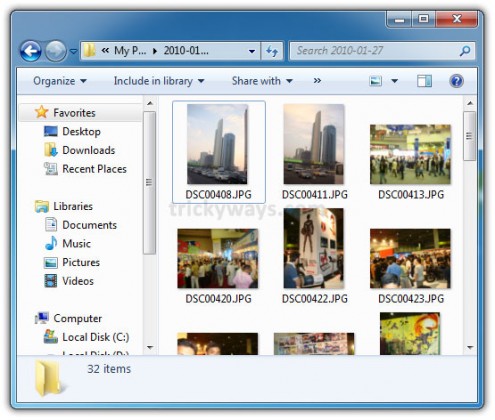Screen dimensions: 495x420
Task: Toggle the preview pane button
Action: coord(424,81)
